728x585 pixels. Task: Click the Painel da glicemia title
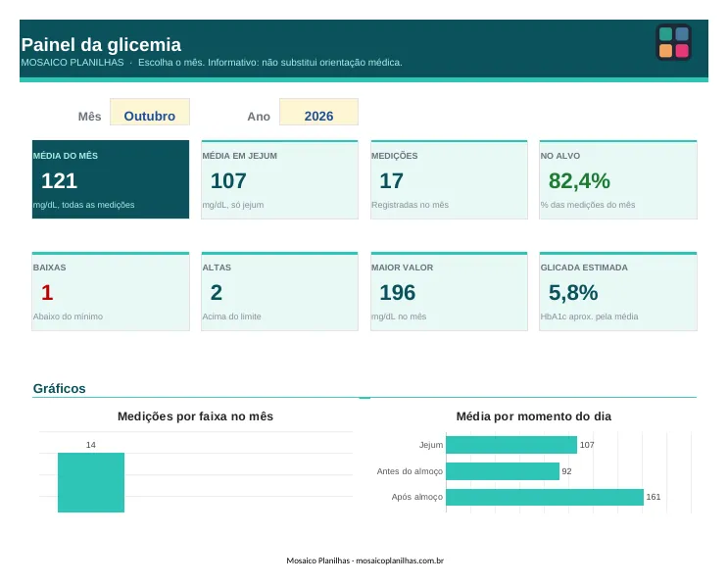click(x=101, y=45)
